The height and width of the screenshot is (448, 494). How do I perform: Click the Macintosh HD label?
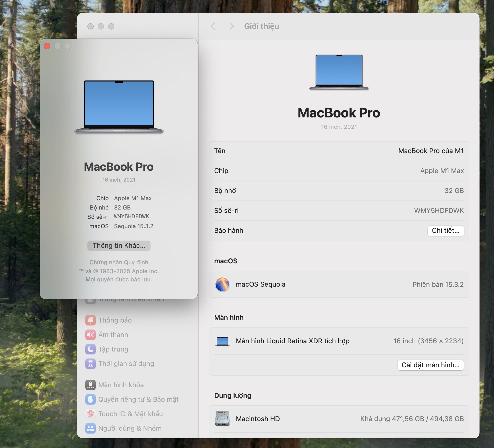point(258,419)
